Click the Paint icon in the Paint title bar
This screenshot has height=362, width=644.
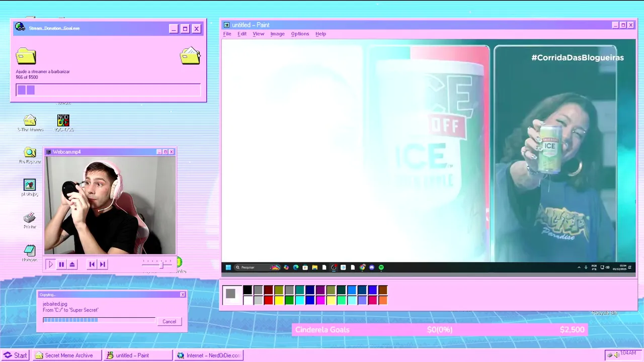pos(226,25)
